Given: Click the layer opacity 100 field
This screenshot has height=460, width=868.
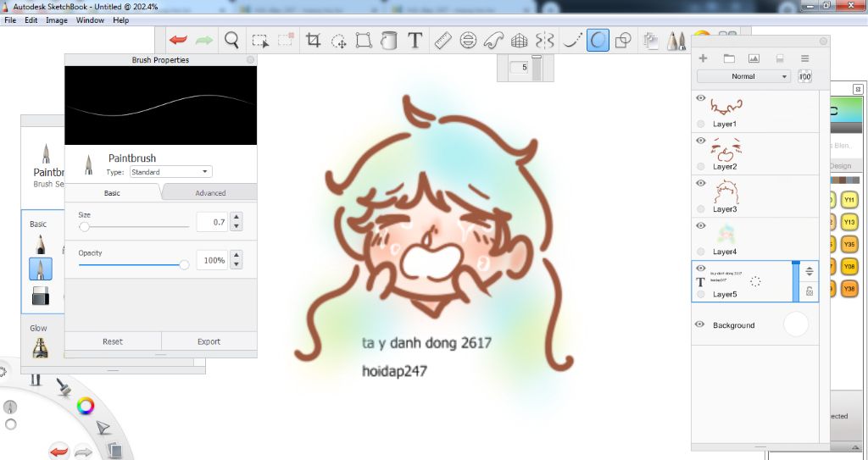Looking at the screenshot, I should click(805, 76).
